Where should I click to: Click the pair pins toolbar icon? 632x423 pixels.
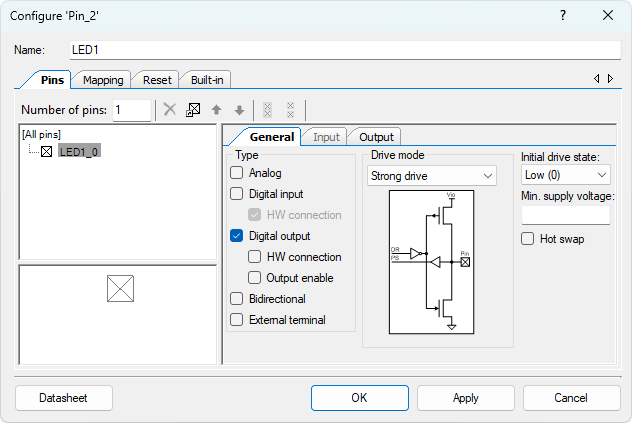[267, 110]
